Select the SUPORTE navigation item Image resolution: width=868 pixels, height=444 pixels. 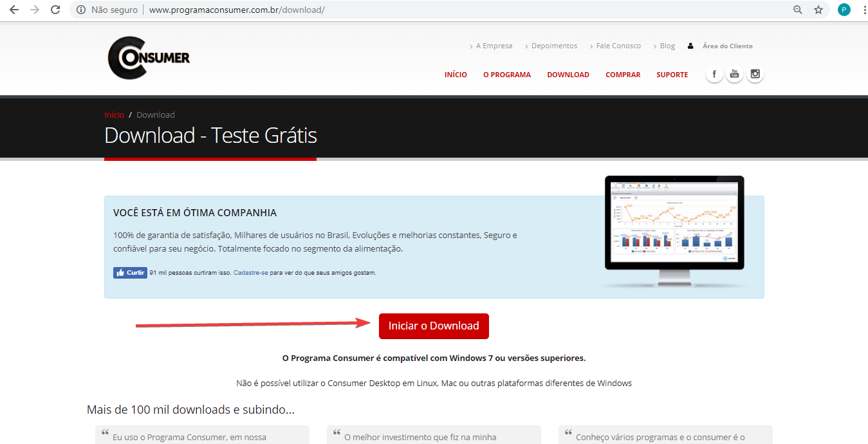pos(672,74)
